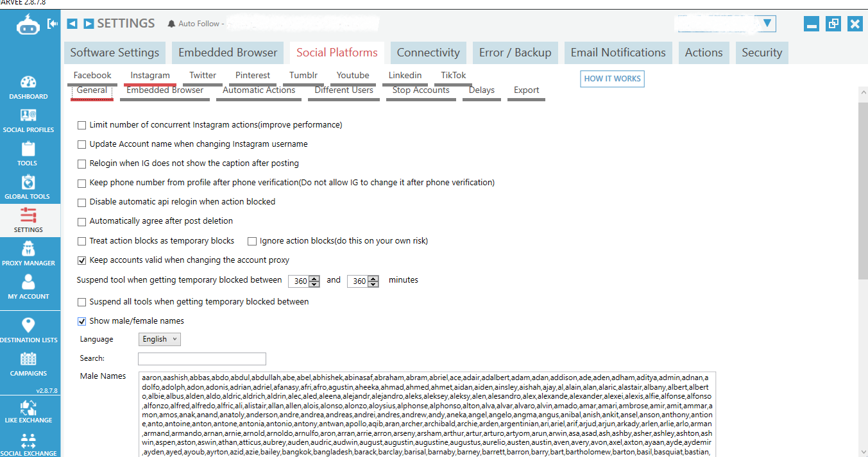Screen dimensions: 868x457
Task: Select the Instagram platform tab
Action: (150, 76)
